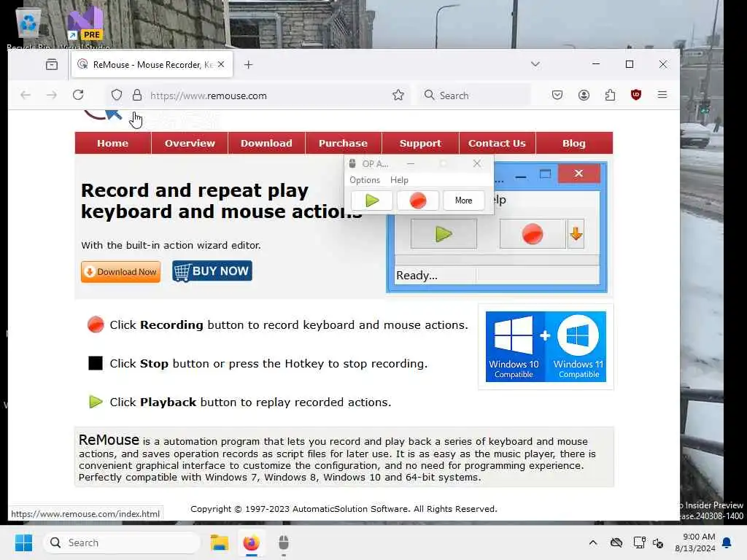Image resolution: width=747 pixels, height=560 pixels.
Task: Open the Overview navigation tab
Action: (x=190, y=144)
